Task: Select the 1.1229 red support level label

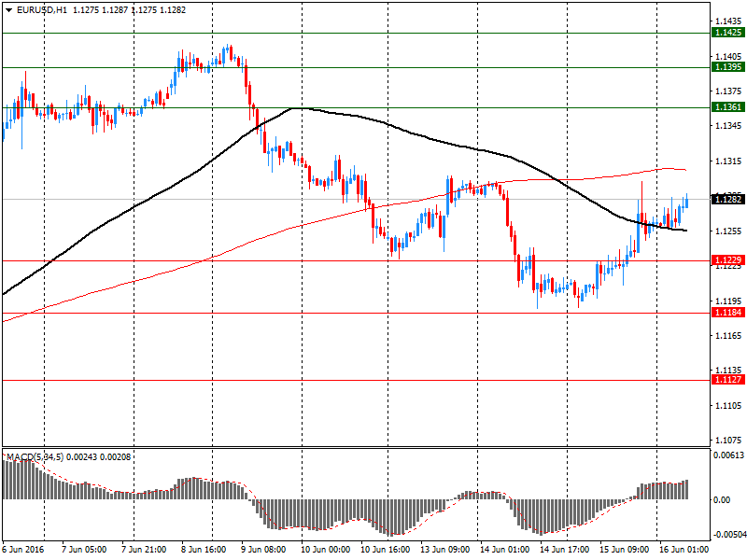Action: [x=728, y=260]
